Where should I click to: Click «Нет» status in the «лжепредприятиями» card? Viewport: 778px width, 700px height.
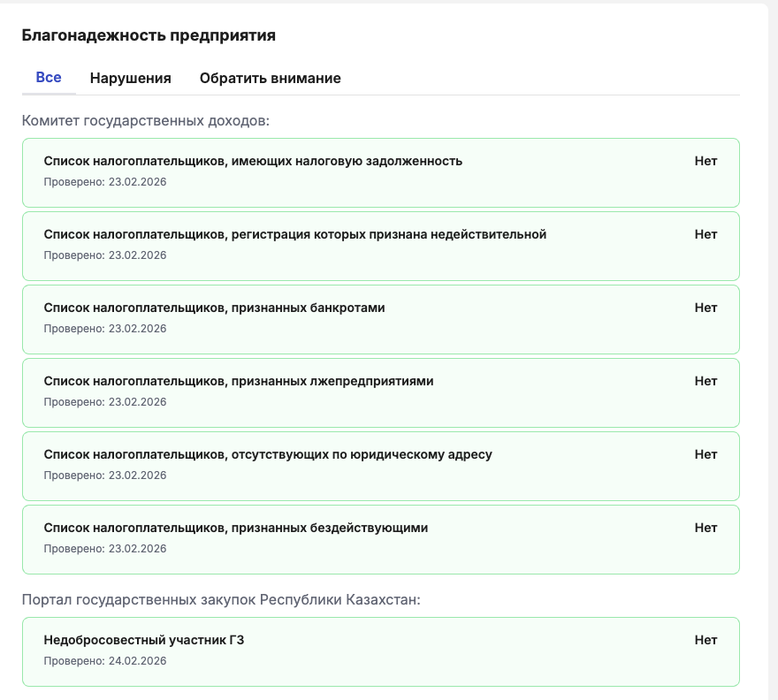706,381
